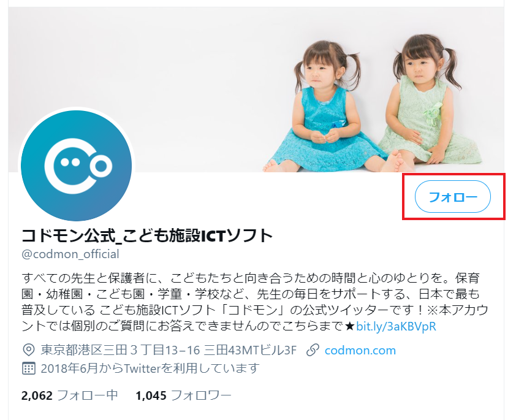Image resolution: width=516 pixels, height=420 pixels.
Task: Click the @codmon_official handle
Action: [70, 254]
